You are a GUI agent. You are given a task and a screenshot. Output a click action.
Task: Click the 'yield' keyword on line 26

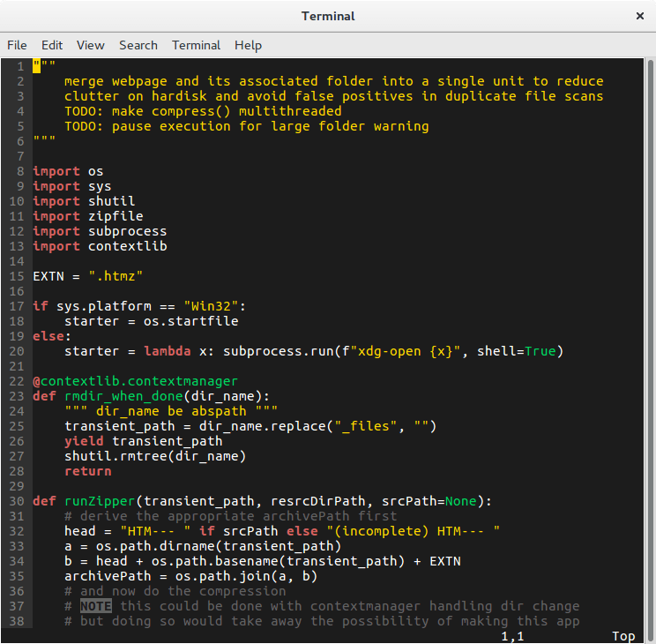click(84, 441)
